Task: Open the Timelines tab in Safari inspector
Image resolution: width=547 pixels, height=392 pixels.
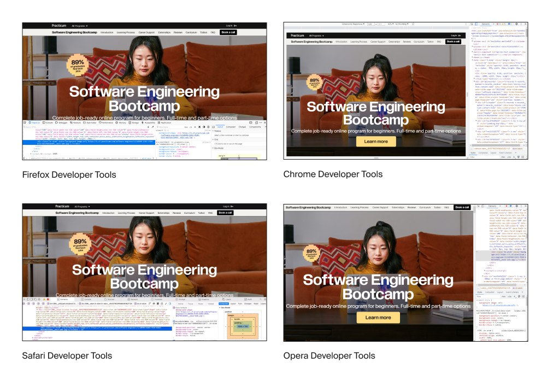Action: tap(157, 299)
